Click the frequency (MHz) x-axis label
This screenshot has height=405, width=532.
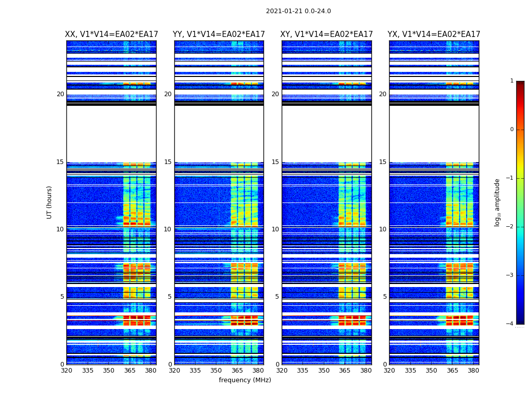point(245,380)
